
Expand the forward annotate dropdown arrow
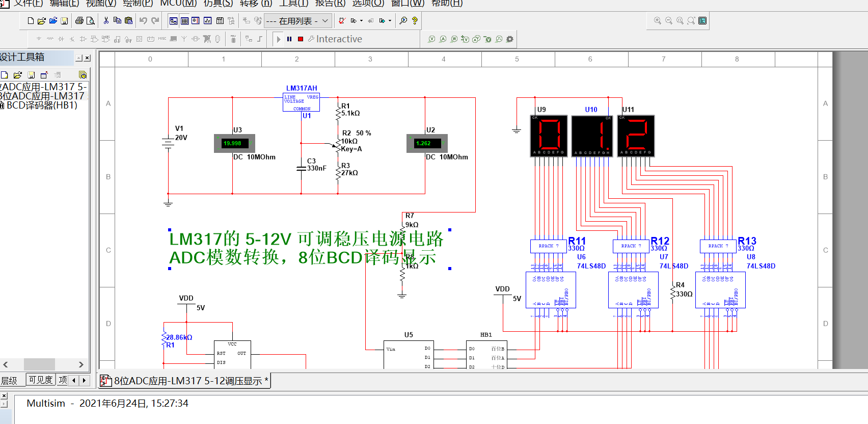click(x=390, y=21)
